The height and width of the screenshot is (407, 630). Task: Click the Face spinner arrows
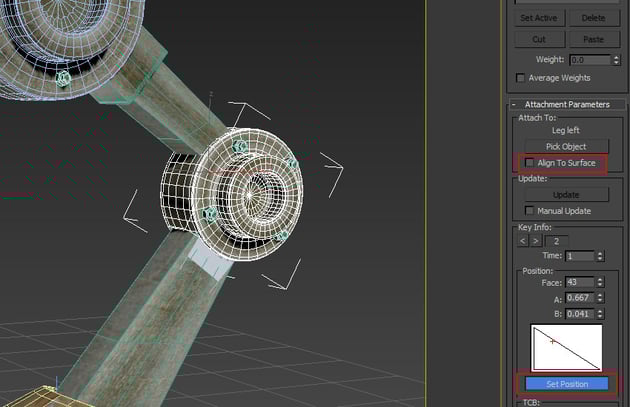pos(600,282)
